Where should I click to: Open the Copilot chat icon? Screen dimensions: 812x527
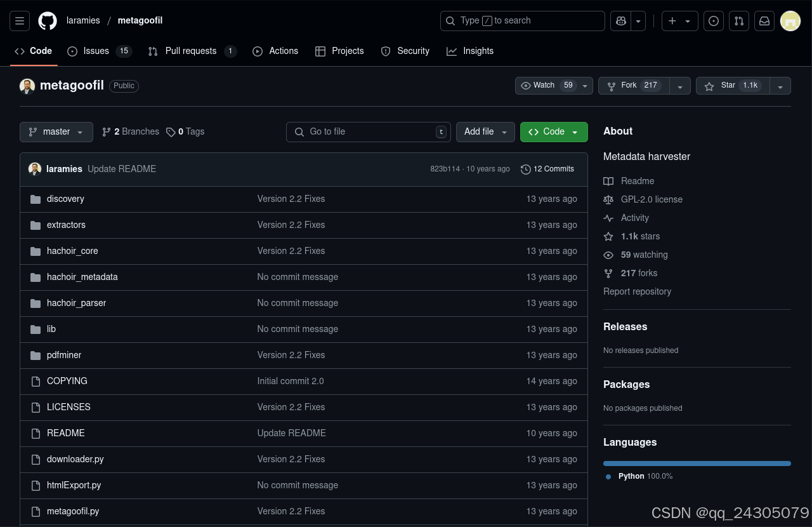[620, 21]
